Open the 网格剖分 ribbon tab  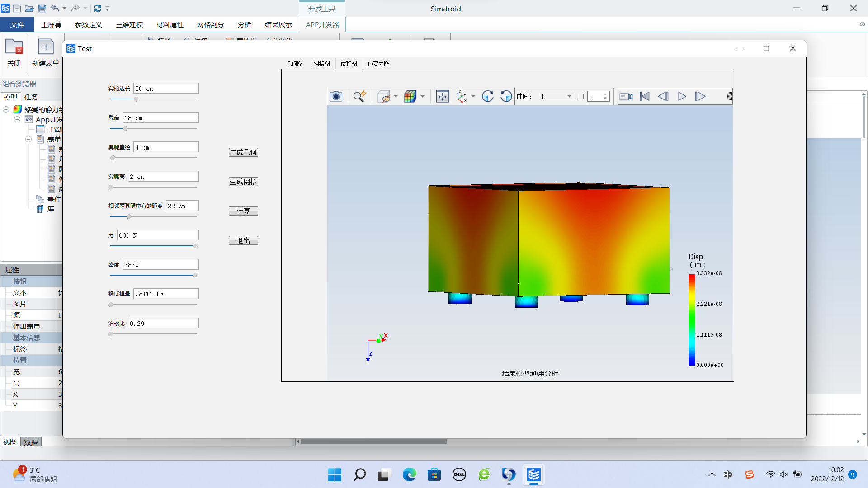click(211, 24)
